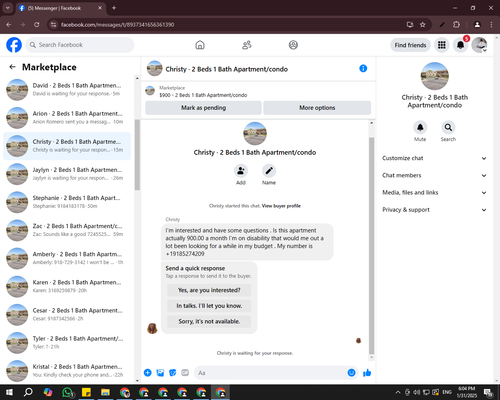The width and height of the screenshot is (500, 400).
Task: Open the Friends icon in top navigation
Action: pyautogui.click(x=247, y=45)
